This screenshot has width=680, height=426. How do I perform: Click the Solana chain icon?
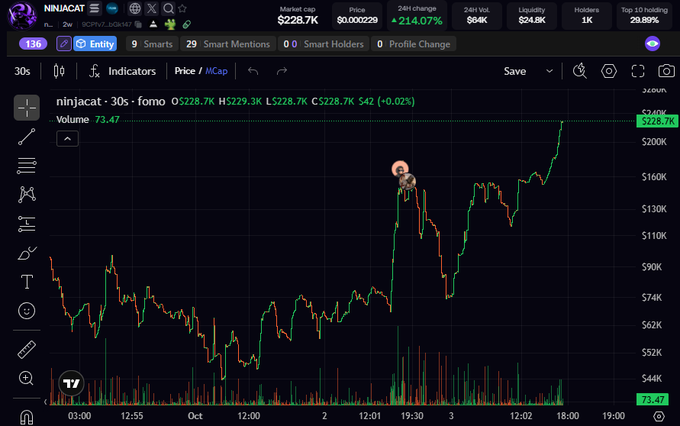pyautogui.click(x=94, y=8)
